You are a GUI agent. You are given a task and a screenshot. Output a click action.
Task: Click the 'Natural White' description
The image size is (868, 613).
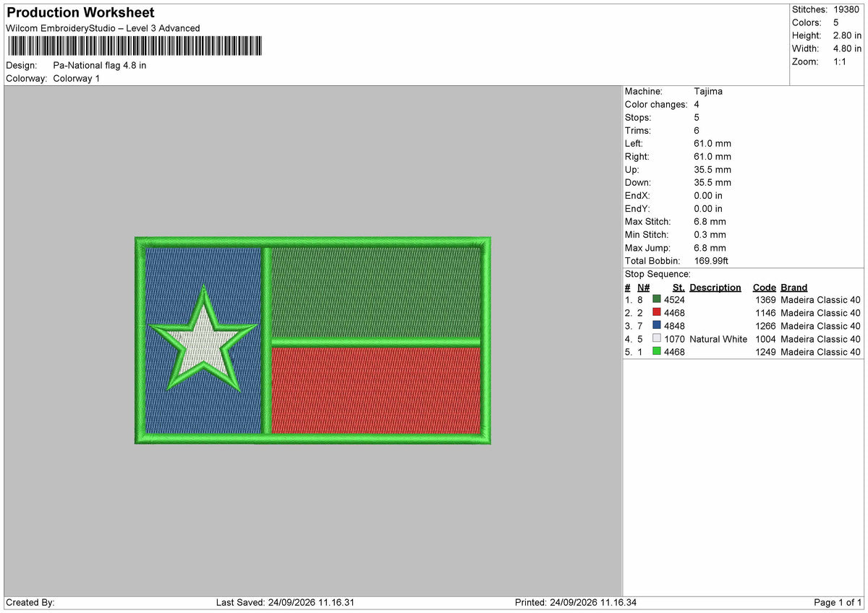pyautogui.click(x=718, y=338)
